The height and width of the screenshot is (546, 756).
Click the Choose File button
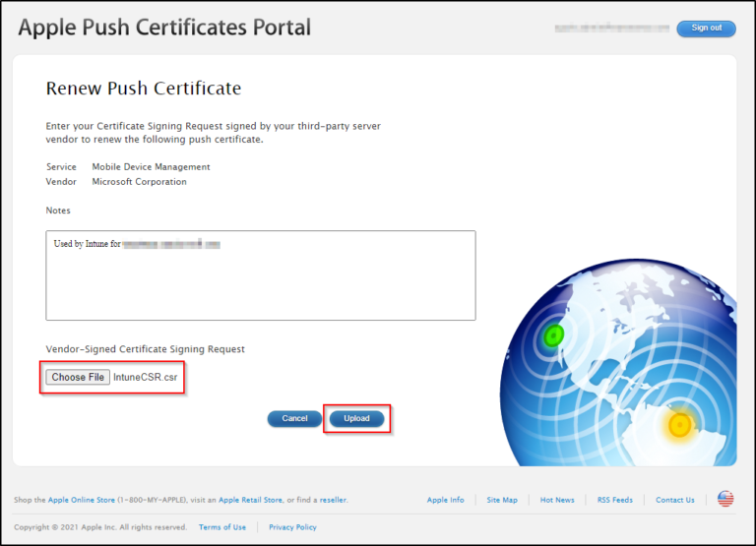pos(78,377)
